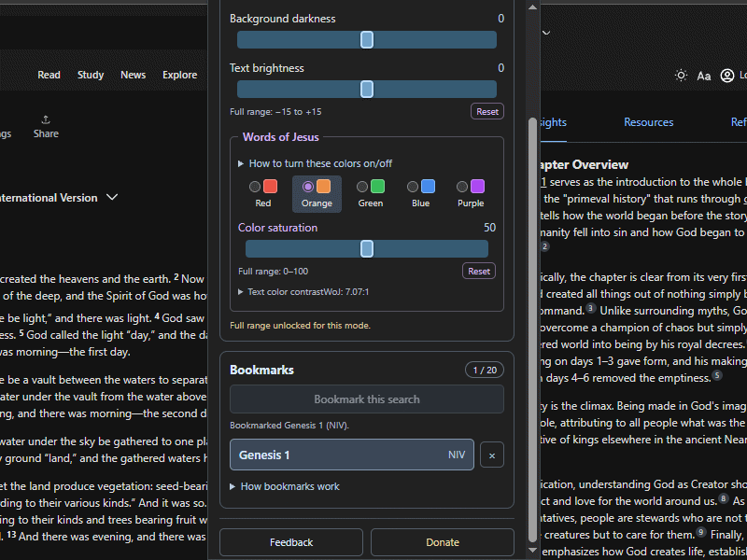Open the Aa text size settings
747x560 pixels.
[x=704, y=76]
